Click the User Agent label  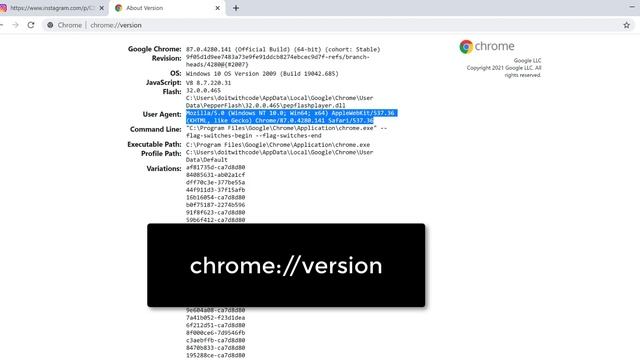162,114
